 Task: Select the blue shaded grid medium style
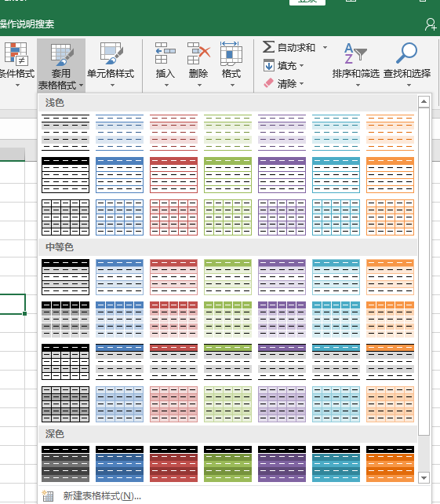[119, 404]
